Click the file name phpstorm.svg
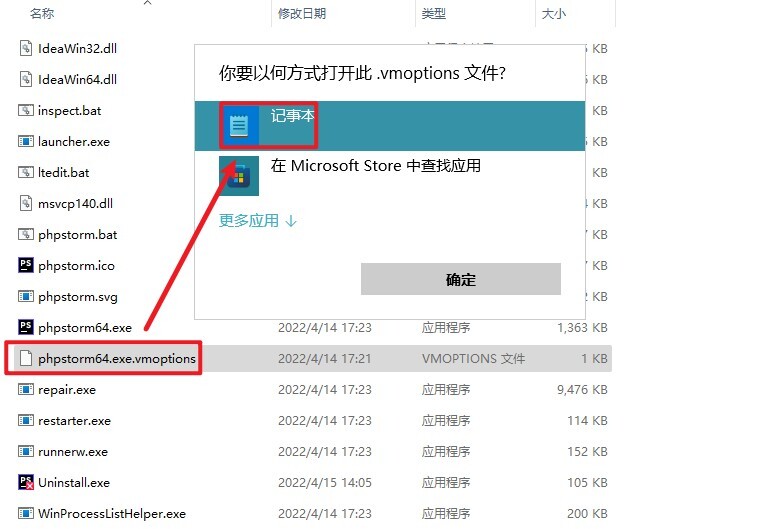The width and height of the screenshot is (778, 529). [x=78, y=297]
